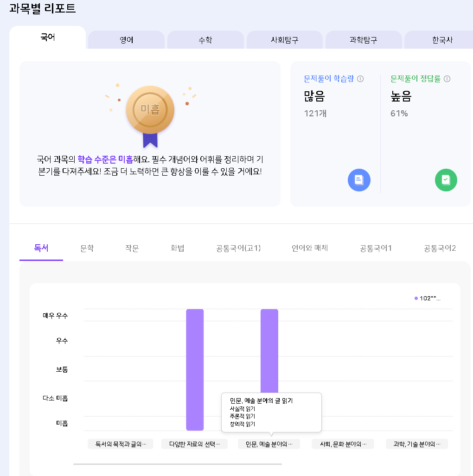Click the bronze 미흡 medal badge
Screen dimensions: 473x476
[150, 110]
